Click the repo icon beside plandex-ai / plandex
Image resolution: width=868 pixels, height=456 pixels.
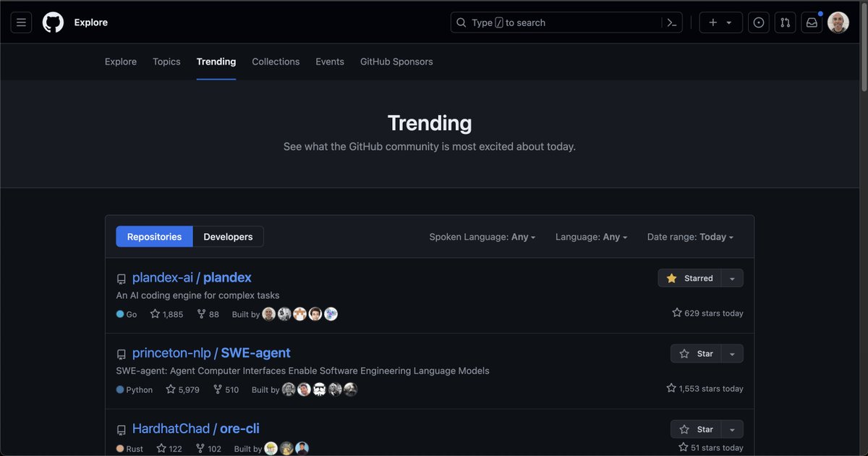click(122, 279)
